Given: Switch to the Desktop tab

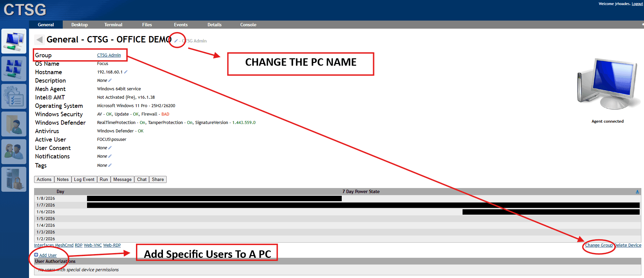Looking at the screenshot, I should click(80, 25).
